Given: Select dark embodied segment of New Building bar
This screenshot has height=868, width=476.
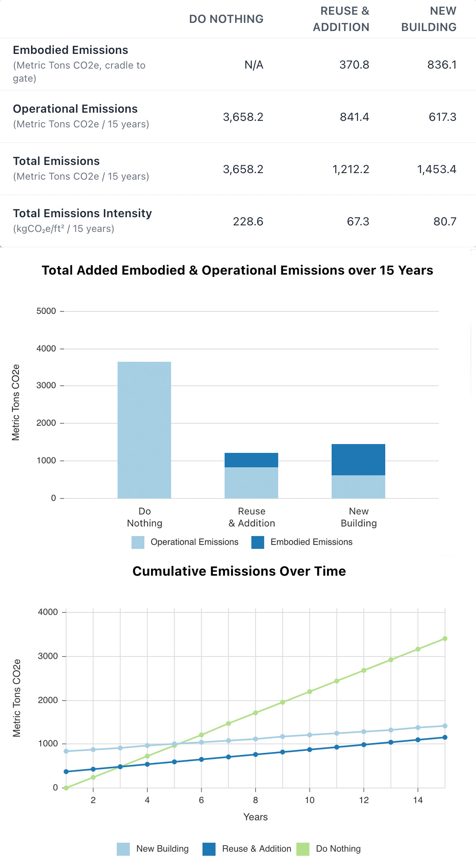Looking at the screenshot, I should point(358,459).
